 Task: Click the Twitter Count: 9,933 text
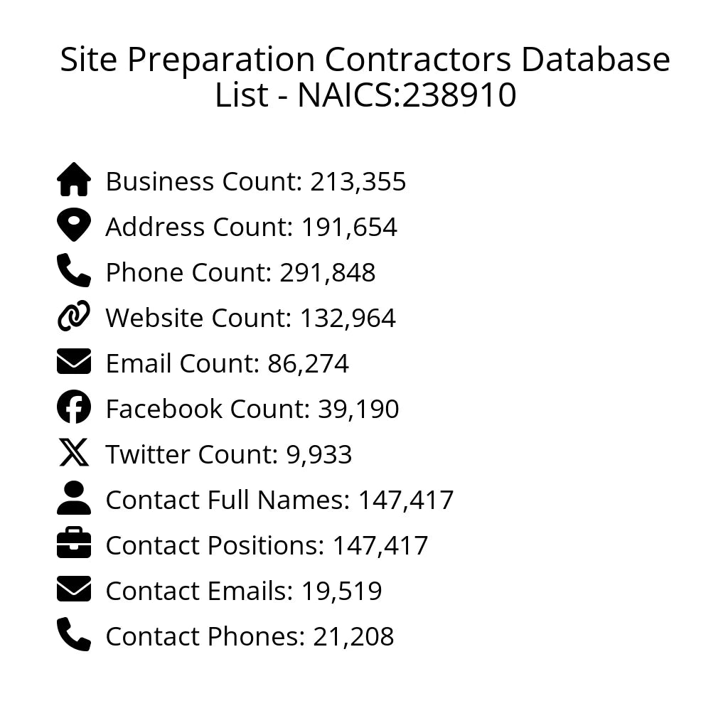click(x=229, y=455)
